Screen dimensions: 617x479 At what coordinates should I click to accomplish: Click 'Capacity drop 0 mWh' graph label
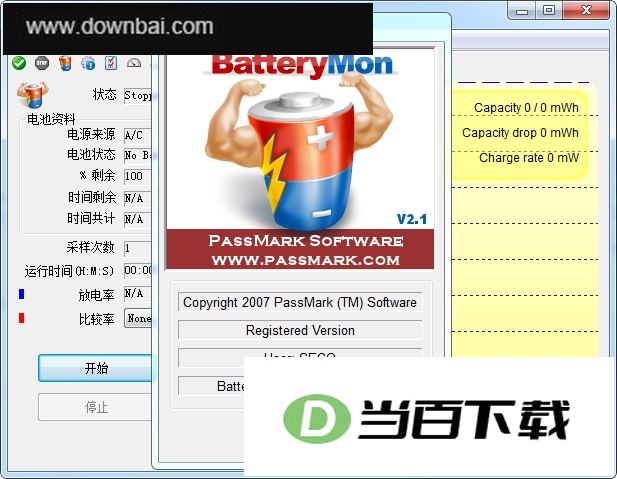520,133
